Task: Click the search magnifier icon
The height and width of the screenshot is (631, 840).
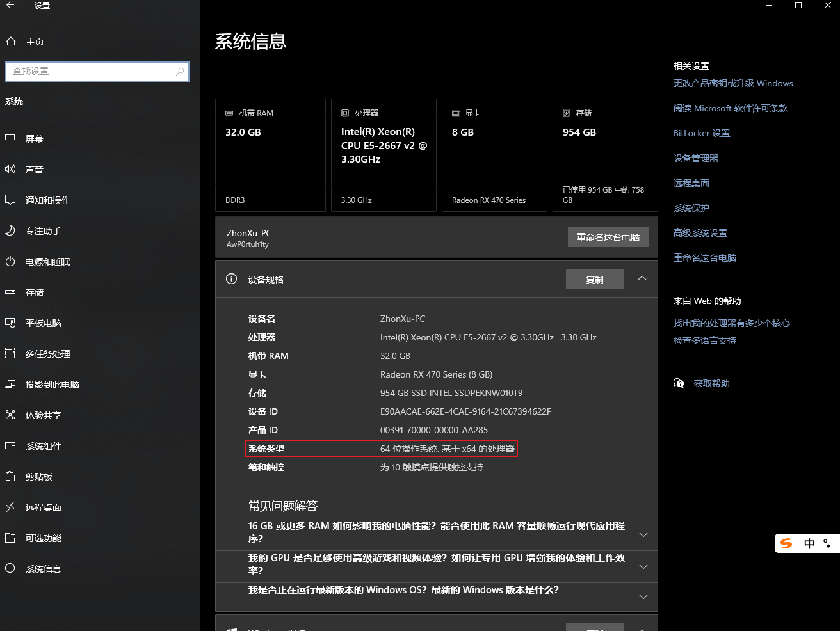Action: (x=180, y=71)
